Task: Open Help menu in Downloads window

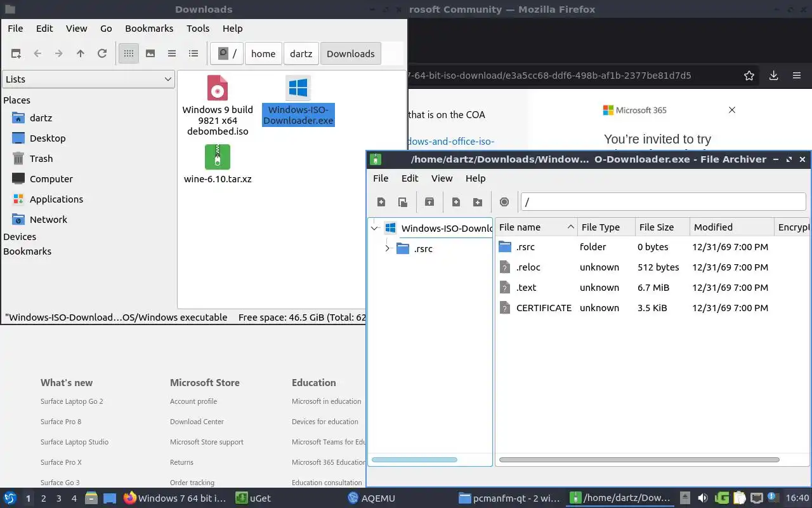Action: (233, 29)
